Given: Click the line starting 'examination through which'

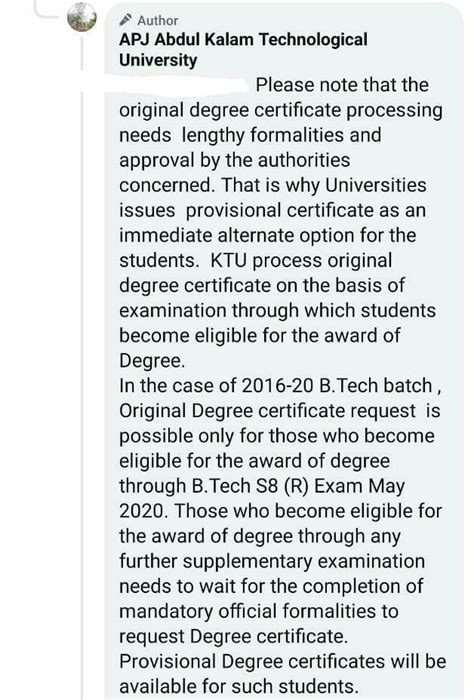Looking at the screenshot, I should [x=277, y=310].
